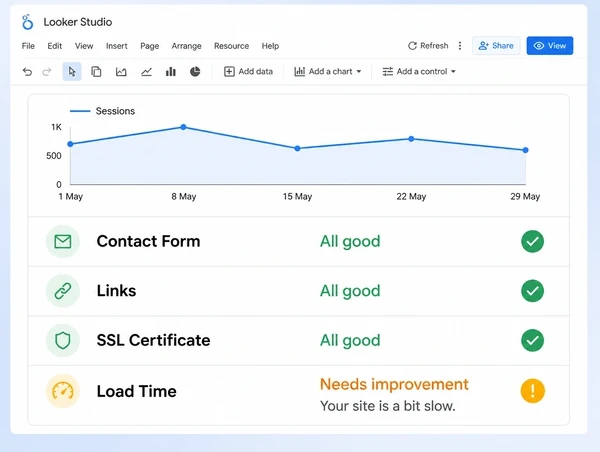Click the 1K axis label
Screen dimensions: 600x452
(56, 127)
